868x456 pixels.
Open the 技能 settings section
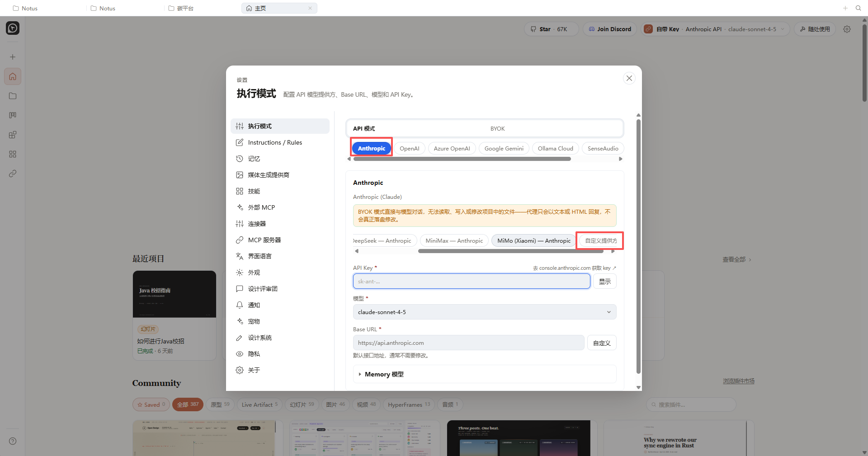280,191
